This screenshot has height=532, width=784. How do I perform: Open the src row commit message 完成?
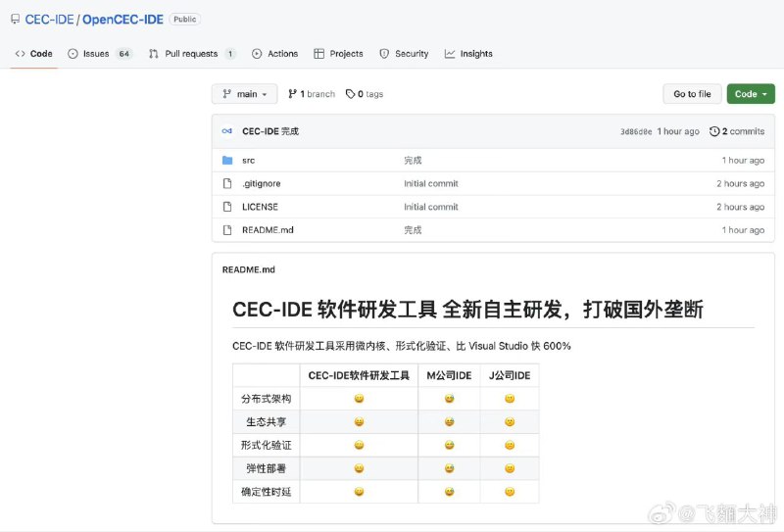[413, 161]
